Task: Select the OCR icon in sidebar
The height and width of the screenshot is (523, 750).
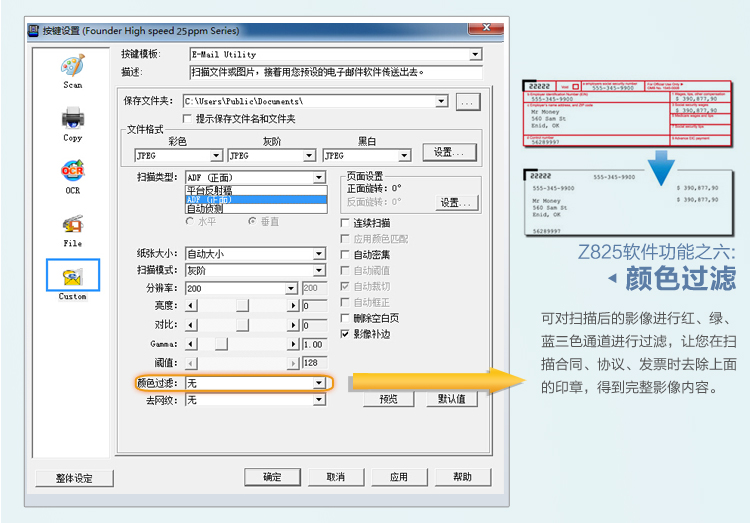Action: click(x=73, y=173)
